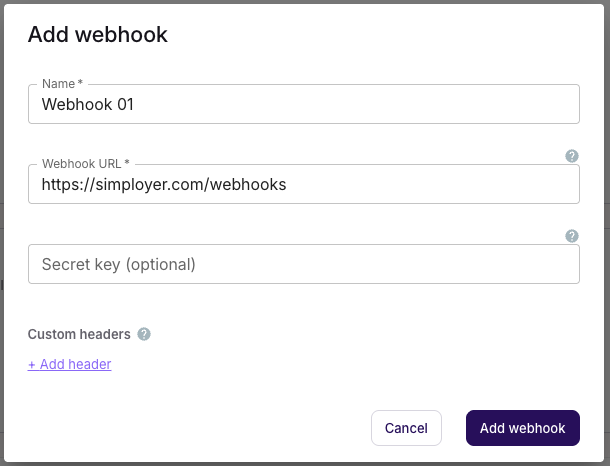This screenshot has width=610, height=466.
Task: Cancel the Add webhook dialog
Action: tap(406, 428)
